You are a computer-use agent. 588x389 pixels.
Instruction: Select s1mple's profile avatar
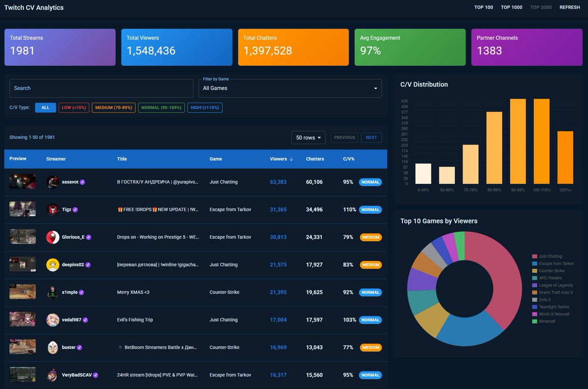52,292
